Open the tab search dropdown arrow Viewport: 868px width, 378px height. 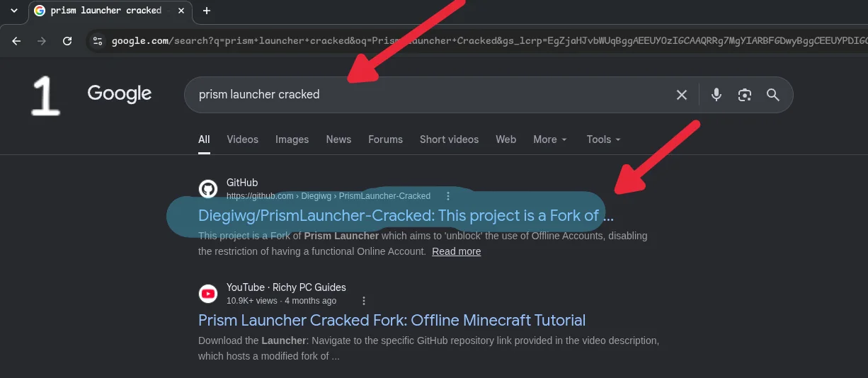[14, 11]
